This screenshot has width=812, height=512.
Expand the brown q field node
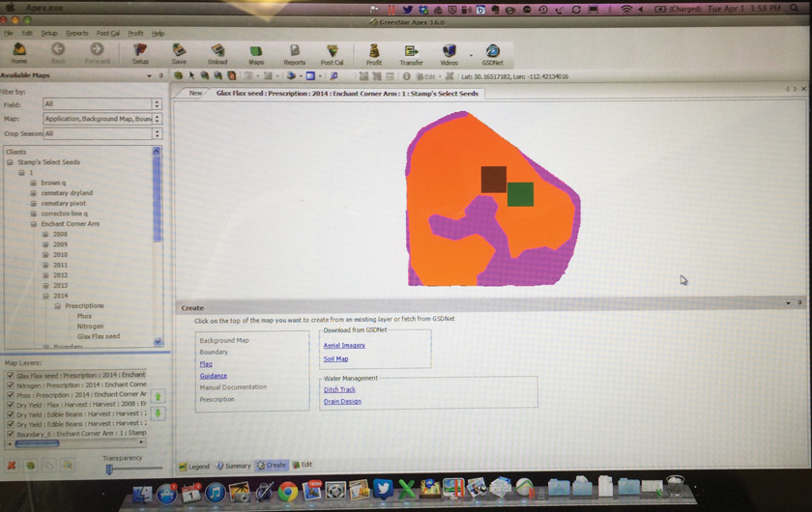coord(33,183)
